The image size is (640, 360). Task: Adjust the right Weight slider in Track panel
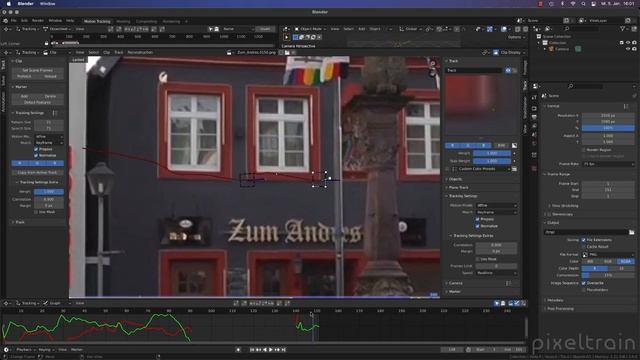(492, 153)
